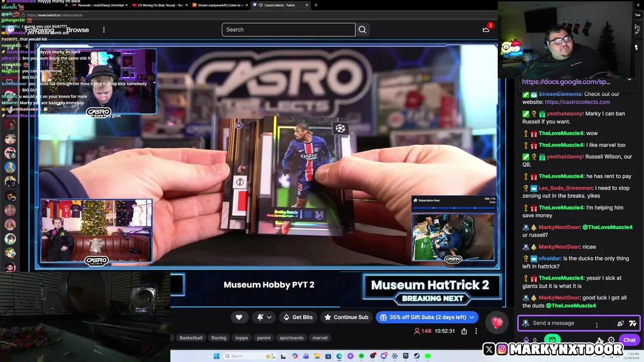644x362 pixels.
Task: Click TheLoveMuscle4 name beside 'wow'
Action: click(561, 133)
